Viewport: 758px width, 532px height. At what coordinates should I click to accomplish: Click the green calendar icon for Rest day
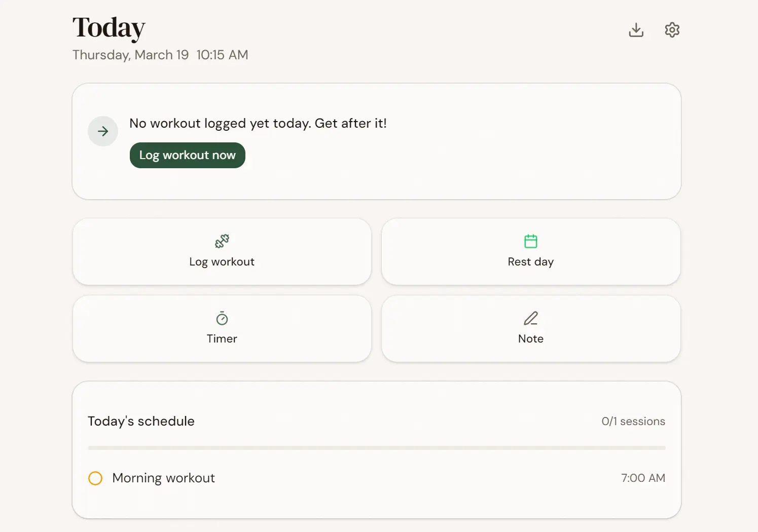530,241
